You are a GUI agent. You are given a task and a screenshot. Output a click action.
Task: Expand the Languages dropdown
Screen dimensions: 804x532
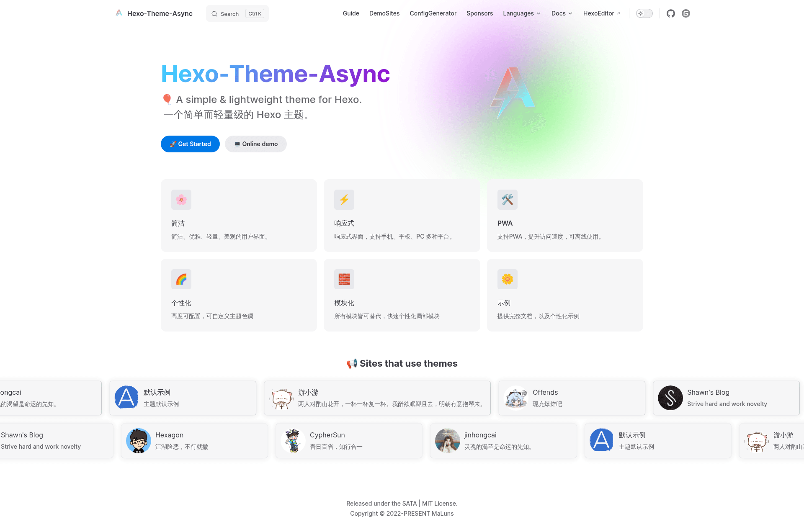[x=522, y=13]
